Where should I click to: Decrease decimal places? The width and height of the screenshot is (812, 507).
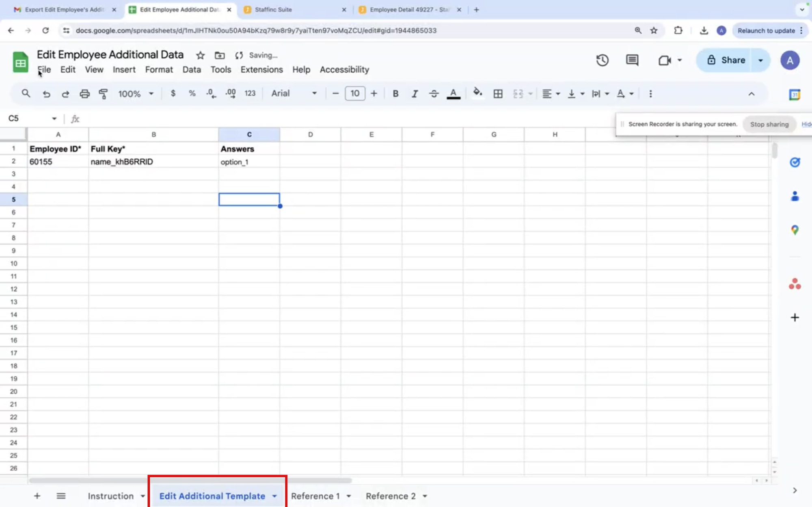pos(211,93)
